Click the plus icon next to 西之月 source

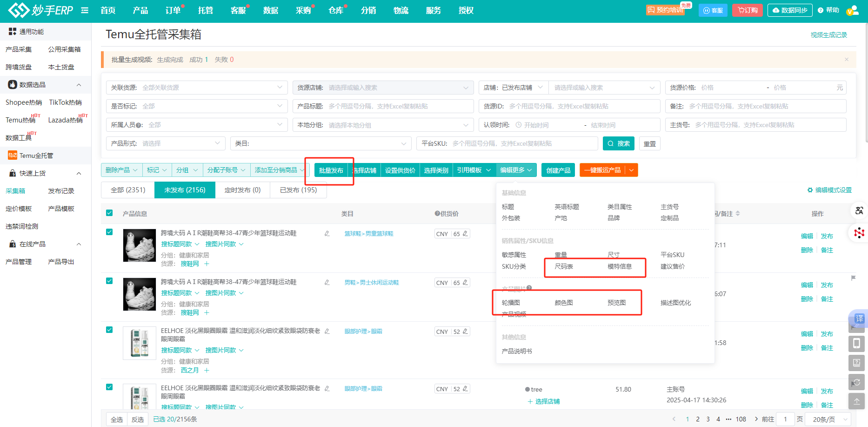pyautogui.click(x=207, y=370)
